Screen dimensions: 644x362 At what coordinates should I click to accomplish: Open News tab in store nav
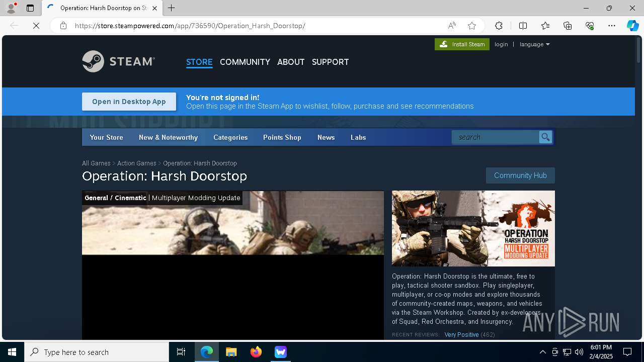point(326,137)
